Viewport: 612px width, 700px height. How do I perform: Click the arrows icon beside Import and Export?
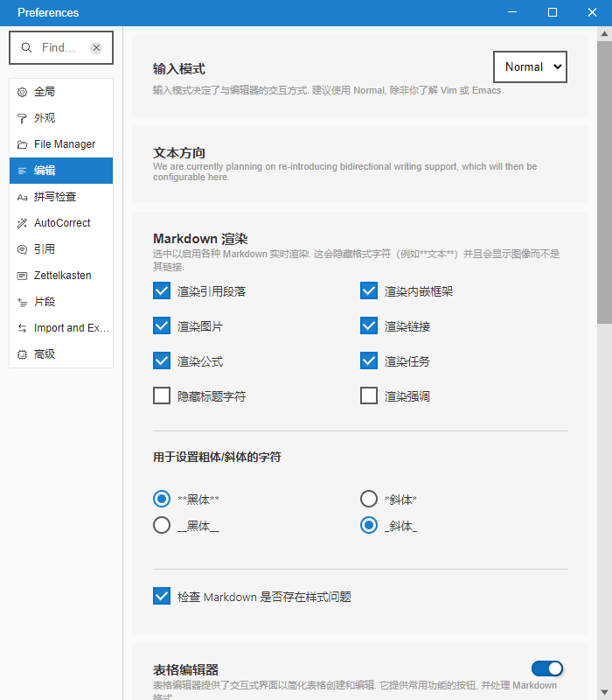pyautogui.click(x=22, y=329)
